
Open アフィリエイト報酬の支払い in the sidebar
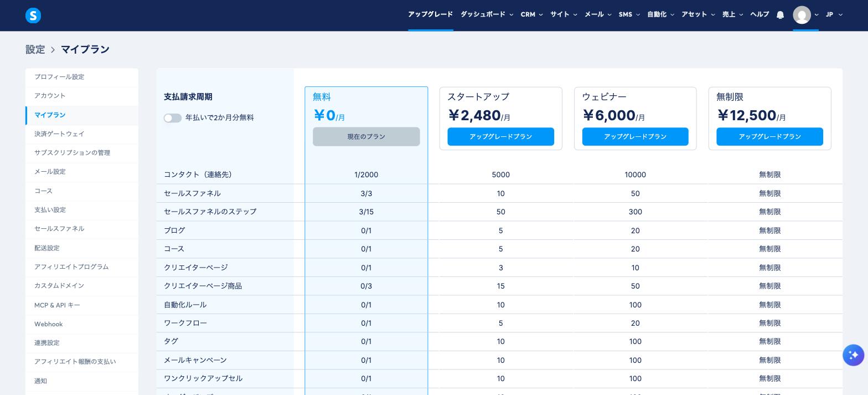(82, 362)
